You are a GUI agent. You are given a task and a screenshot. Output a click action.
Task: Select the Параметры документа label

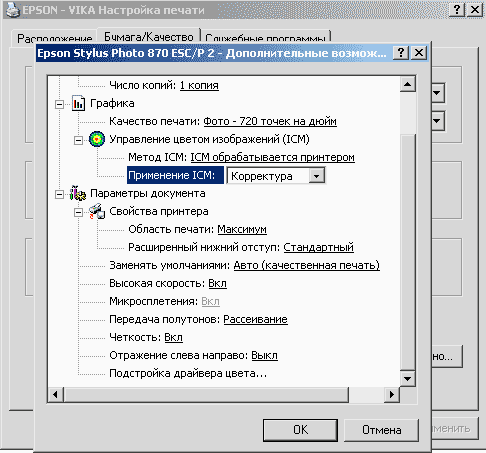[148, 193]
